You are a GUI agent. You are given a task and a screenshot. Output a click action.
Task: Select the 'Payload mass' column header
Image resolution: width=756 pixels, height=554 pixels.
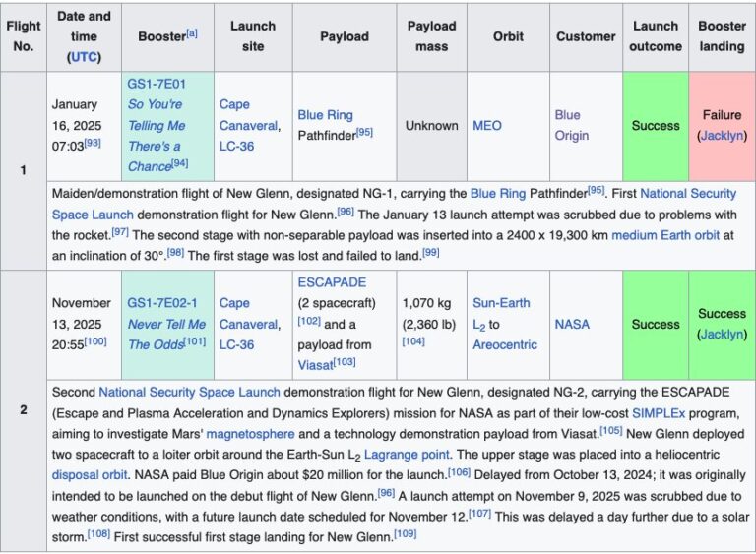click(x=431, y=36)
